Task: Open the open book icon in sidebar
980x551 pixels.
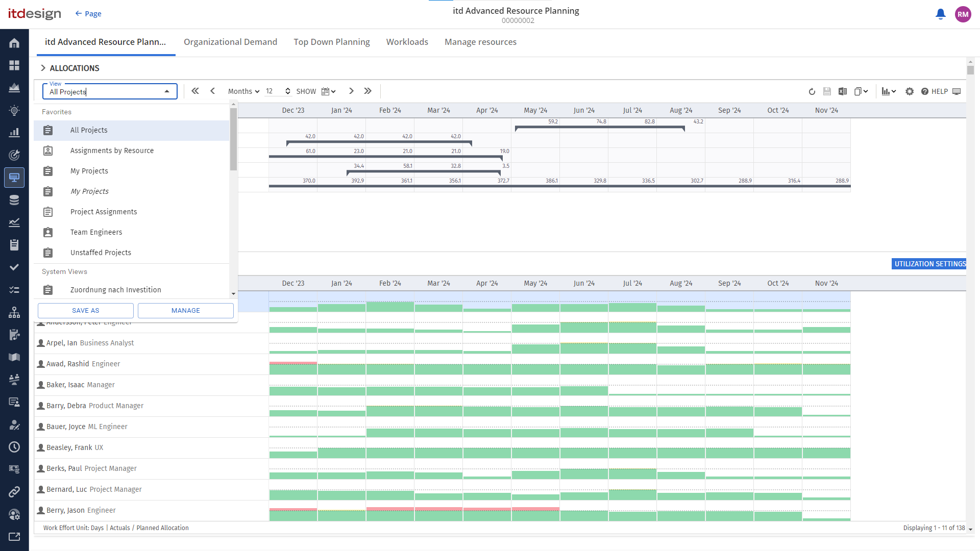Action: (14, 357)
